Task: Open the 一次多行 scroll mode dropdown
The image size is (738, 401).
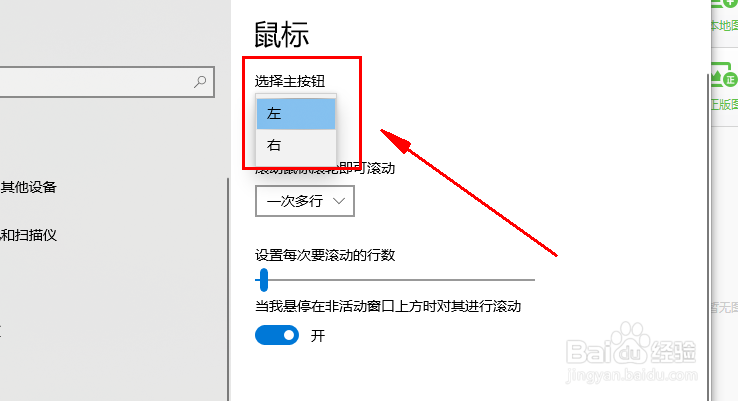Action: (305, 201)
